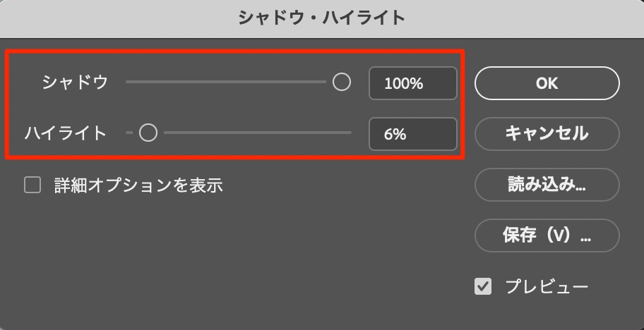This screenshot has height=330, width=644.
Task: Click the 保存 (V)... button
Action: tap(547, 236)
